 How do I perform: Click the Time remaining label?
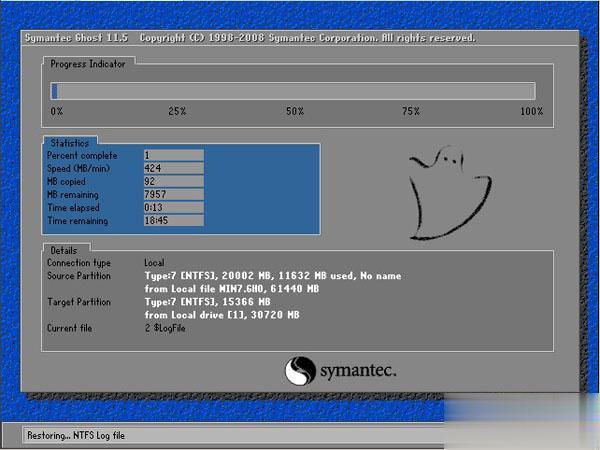[77, 220]
